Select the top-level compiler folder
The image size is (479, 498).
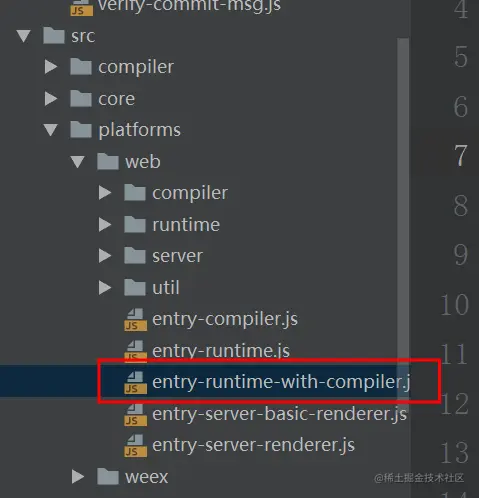click(x=136, y=67)
